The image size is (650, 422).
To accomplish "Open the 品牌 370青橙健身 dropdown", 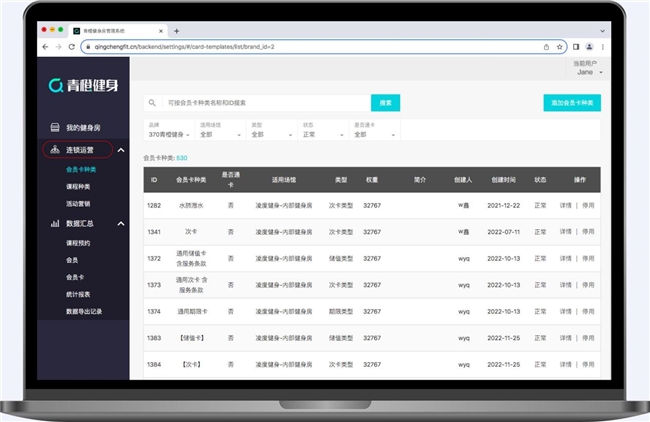I will (169, 130).
